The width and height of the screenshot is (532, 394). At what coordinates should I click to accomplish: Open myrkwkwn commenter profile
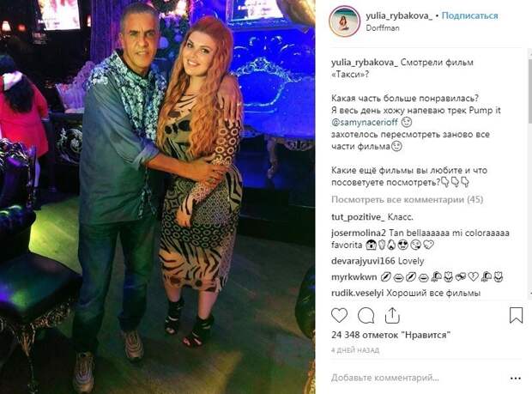pos(354,277)
